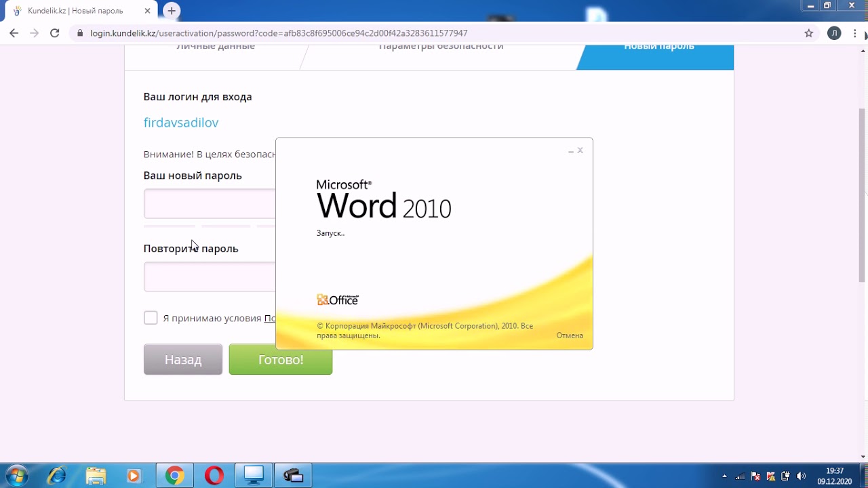868x488 pixels.
Task: Check network signal tray icon
Action: click(740, 476)
